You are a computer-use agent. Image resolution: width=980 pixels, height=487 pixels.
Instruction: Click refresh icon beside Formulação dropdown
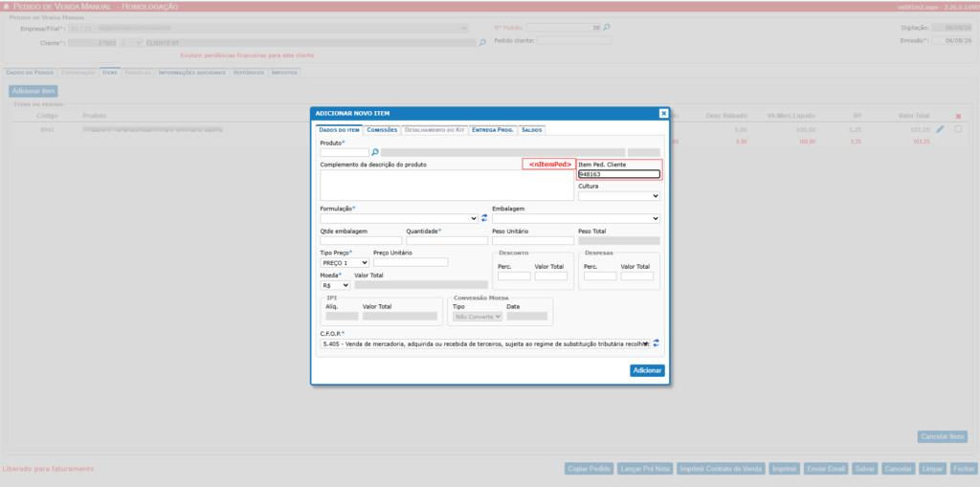484,217
